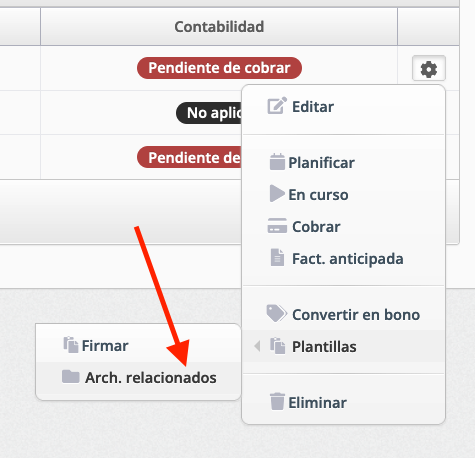The width and height of the screenshot is (475, 458).
Task: Expand Plantillas submenu via left arrow
Action: tap(257, 346)
